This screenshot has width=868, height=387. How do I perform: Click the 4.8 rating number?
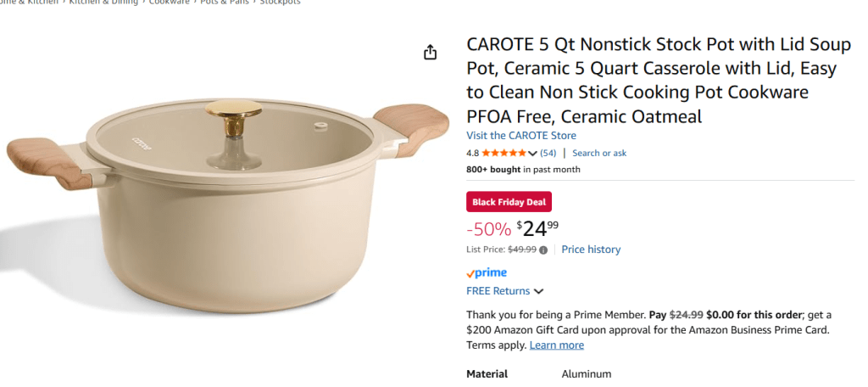coord(473,154)
